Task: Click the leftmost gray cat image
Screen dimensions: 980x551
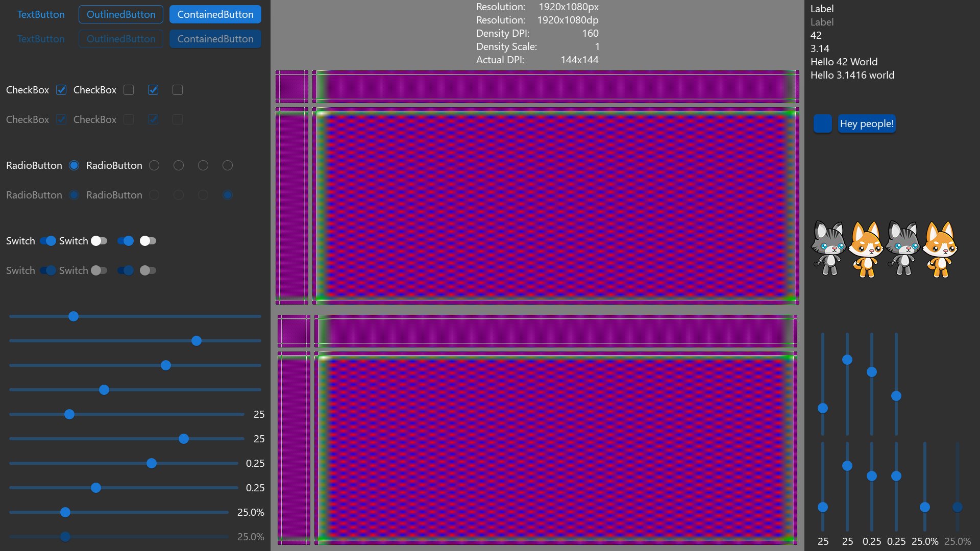Action: coord(829,249)
